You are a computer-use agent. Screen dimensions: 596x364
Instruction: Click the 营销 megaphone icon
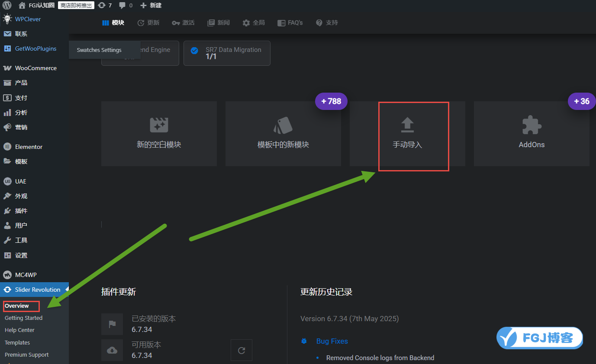pyautogui.click(x=7, y=127)
